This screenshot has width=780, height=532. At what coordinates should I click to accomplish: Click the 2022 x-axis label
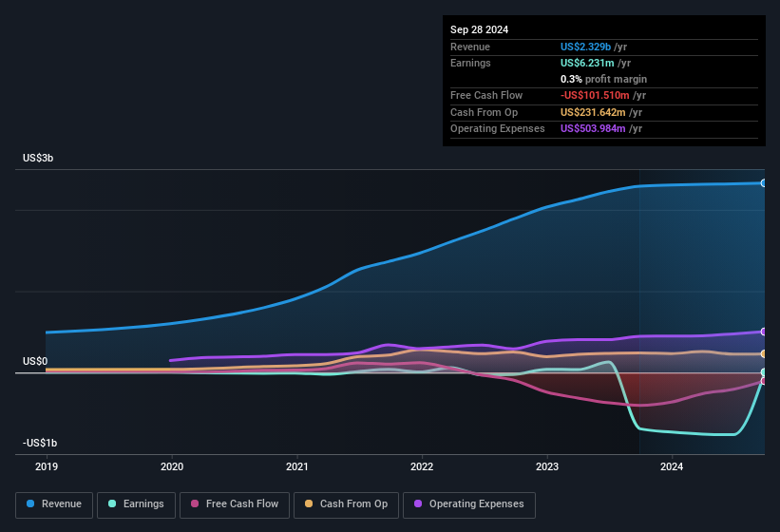coord(422,466)
